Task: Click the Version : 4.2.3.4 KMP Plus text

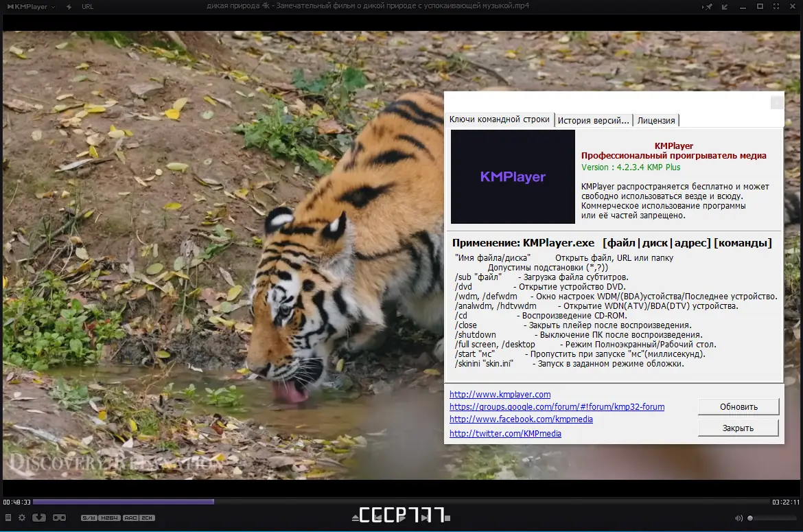Action: [x=631, y=167]
